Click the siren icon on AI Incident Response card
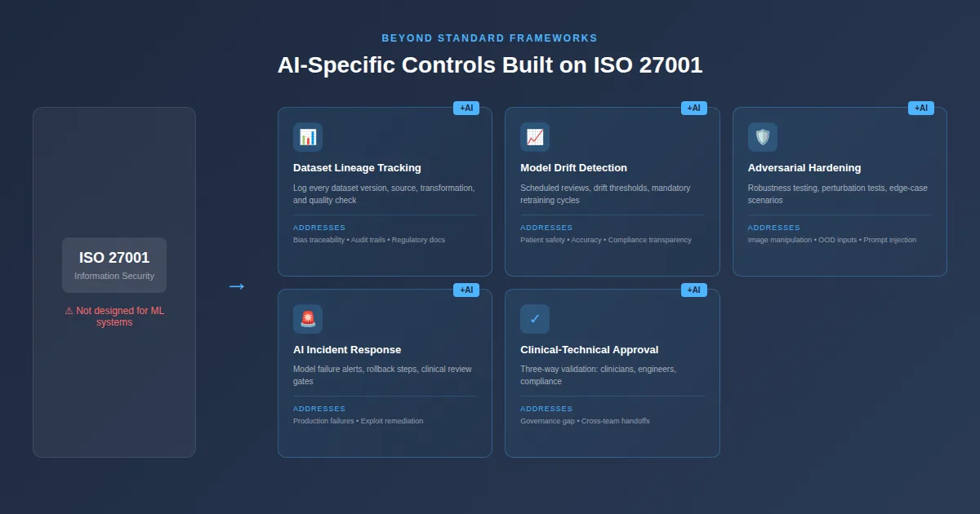The width and height of the screenshot is (980, 514). [x=308, y=319]
